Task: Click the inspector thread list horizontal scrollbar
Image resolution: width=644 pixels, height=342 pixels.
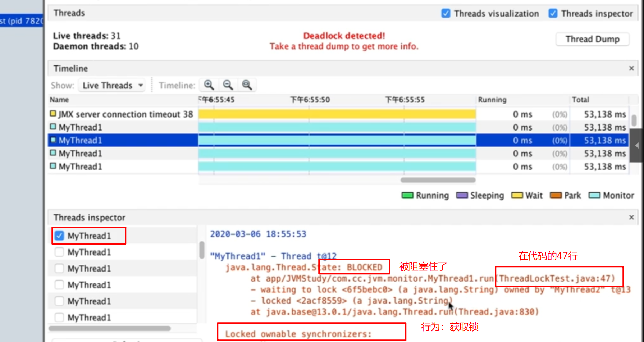Action: [x=109, y=328]
